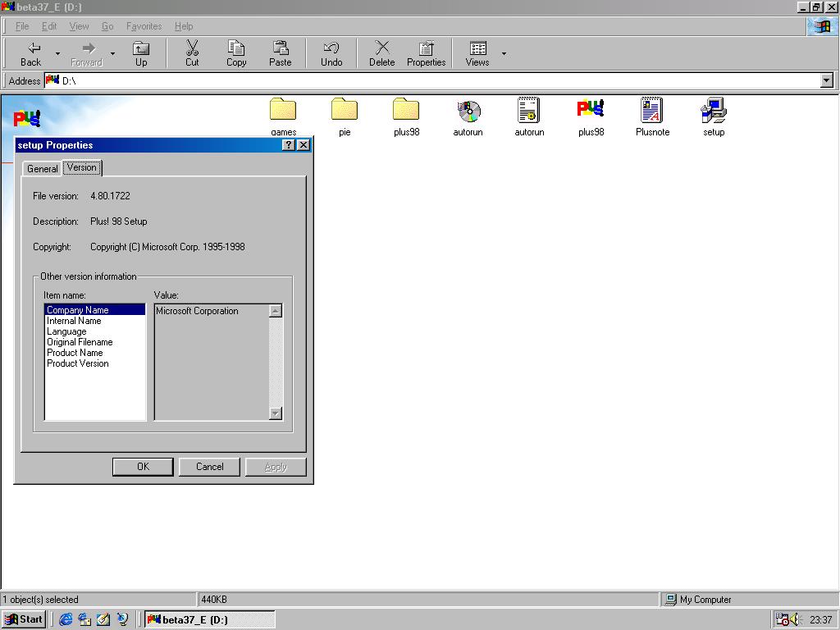The image size is (840, 630).
Task: Click the beta37_E (D:) taskbar button
Action: coord(210,619)
